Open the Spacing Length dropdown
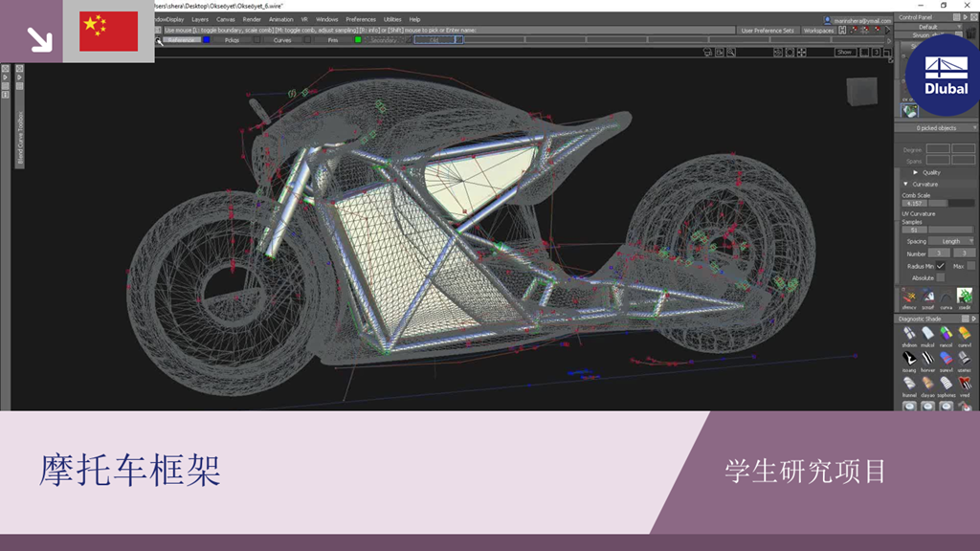The image size is (980, 551). coord(951,241)
